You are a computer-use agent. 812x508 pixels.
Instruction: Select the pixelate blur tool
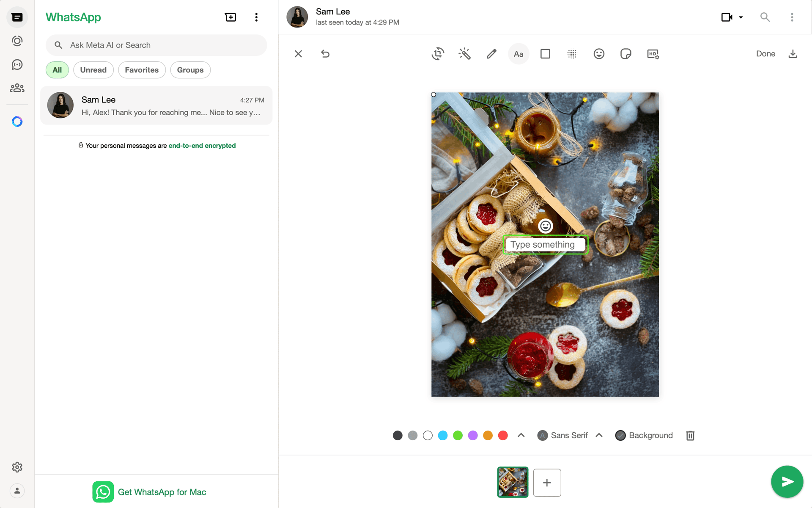572,54
